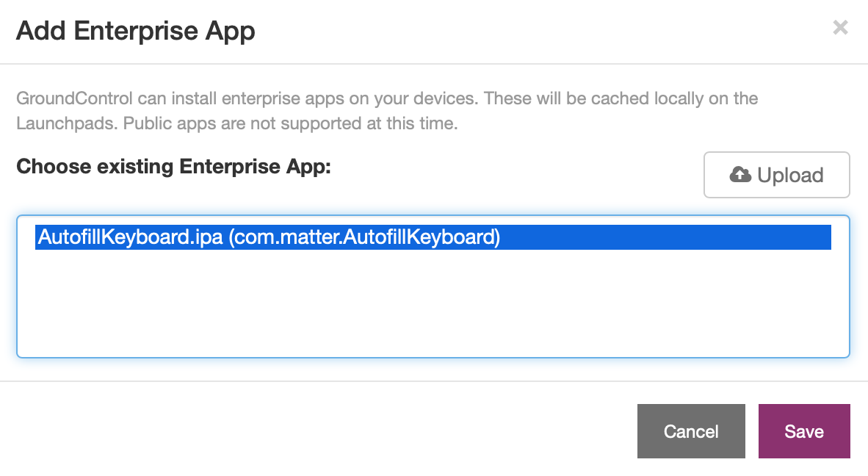
Task: Dismiss the dialog with the X icon
Action: 840,27
